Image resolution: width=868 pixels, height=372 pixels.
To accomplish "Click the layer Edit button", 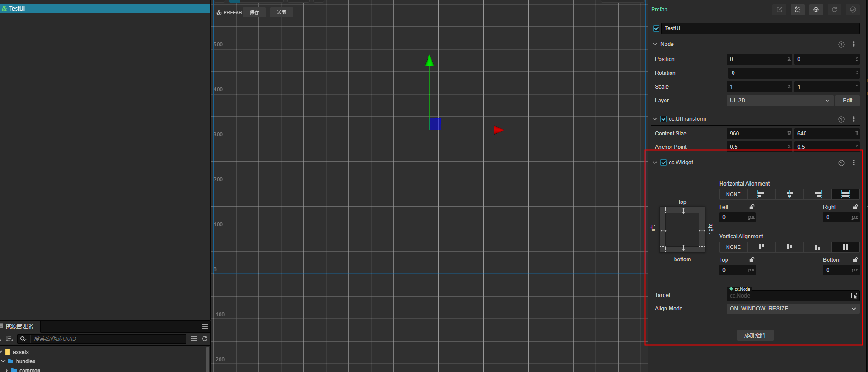I will (848, 101).
